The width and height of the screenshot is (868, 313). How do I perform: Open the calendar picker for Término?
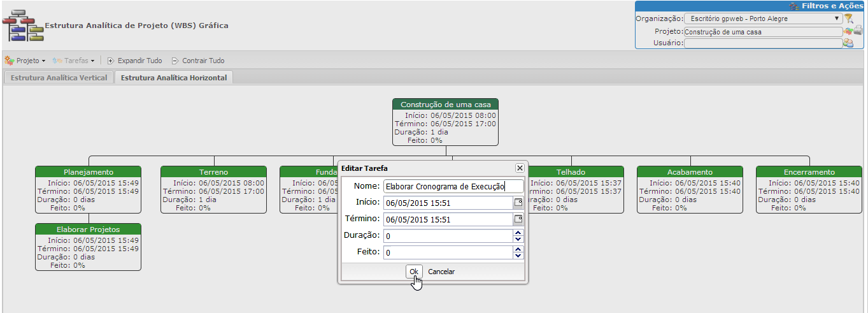pyautogui.click(x=518, y=219)
